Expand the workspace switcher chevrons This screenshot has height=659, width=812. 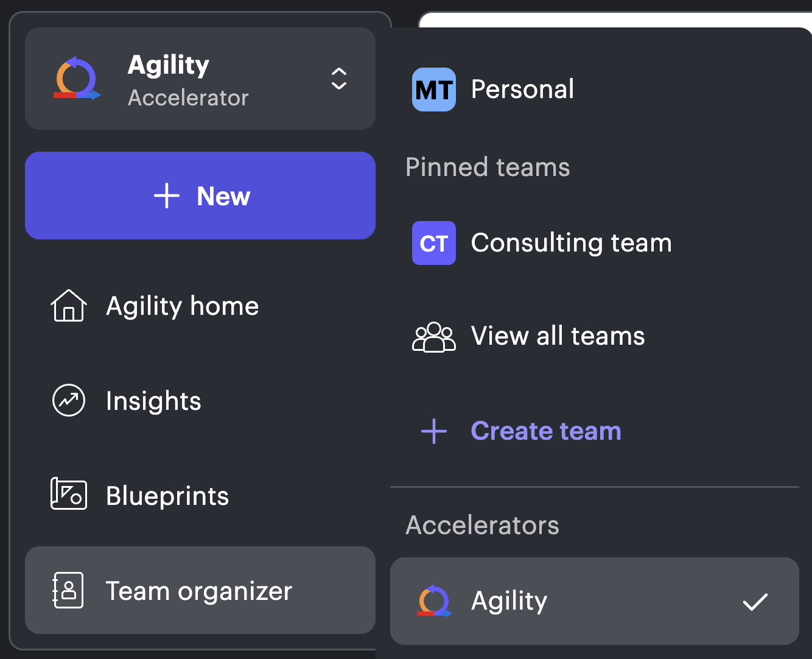[339, 79]
